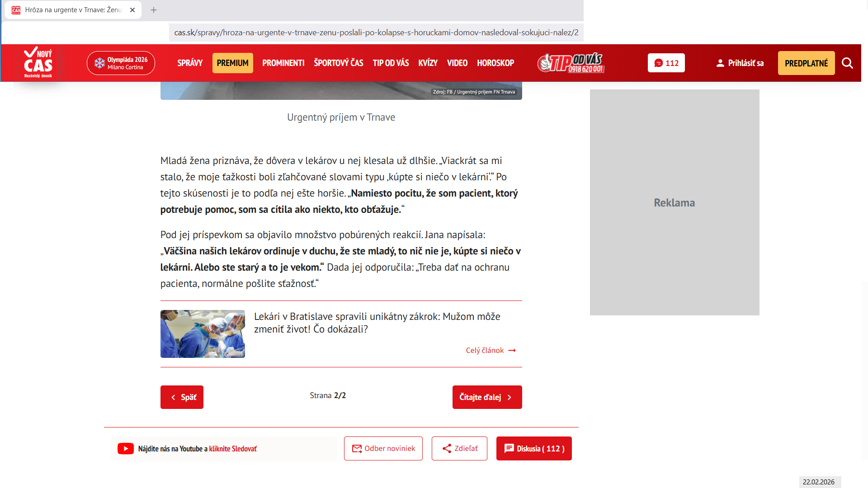Image resolution: width=868 pixels, height=488 pixels.
Task: Open the surgeons article thumbnail
Action: (203, 334)
